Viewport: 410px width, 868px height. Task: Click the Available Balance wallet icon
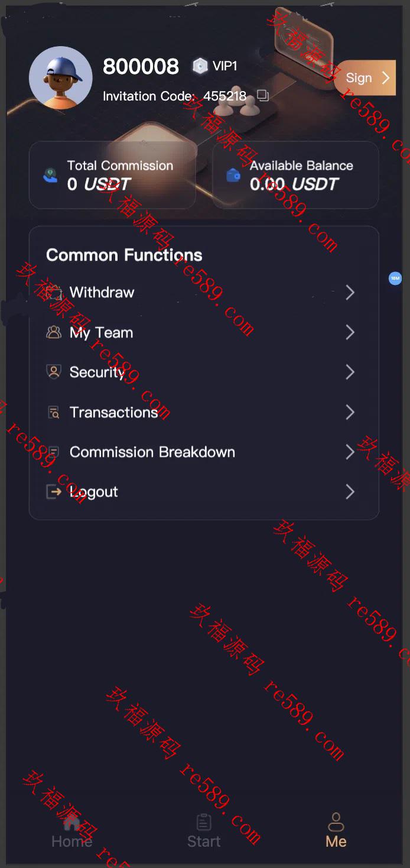(x=233, y=175)
